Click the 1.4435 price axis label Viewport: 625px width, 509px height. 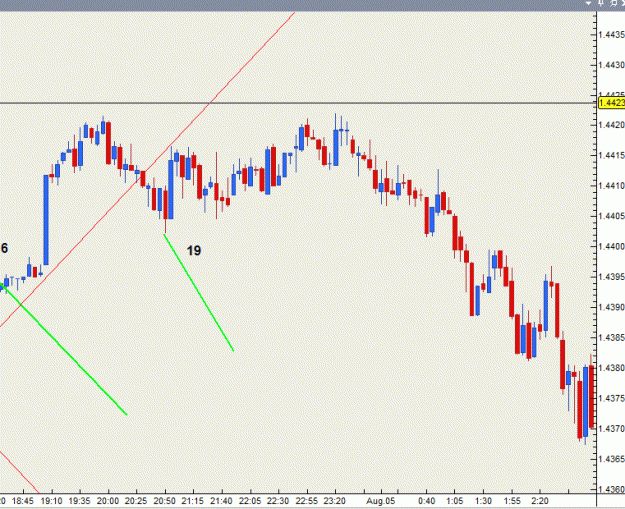tap(611, 35)
